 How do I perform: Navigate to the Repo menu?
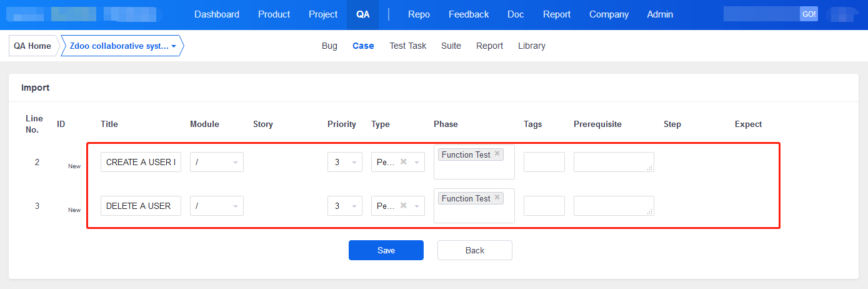click(x=419, y=14)
